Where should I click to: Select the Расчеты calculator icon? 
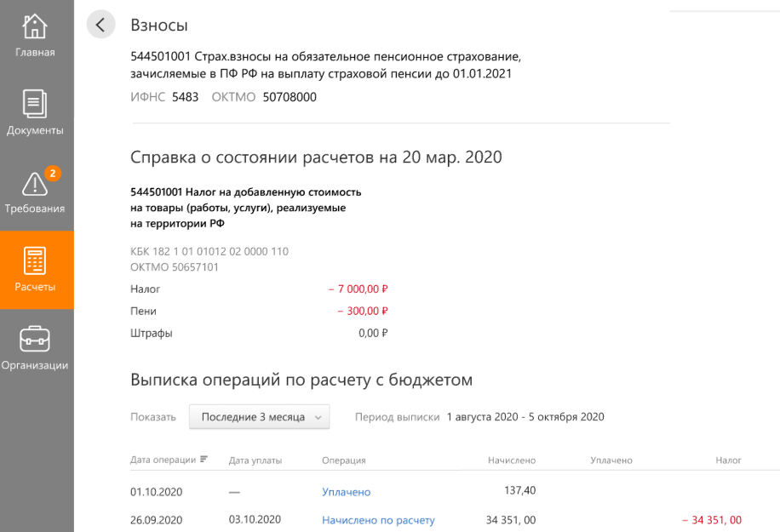[x=35, y=260]
